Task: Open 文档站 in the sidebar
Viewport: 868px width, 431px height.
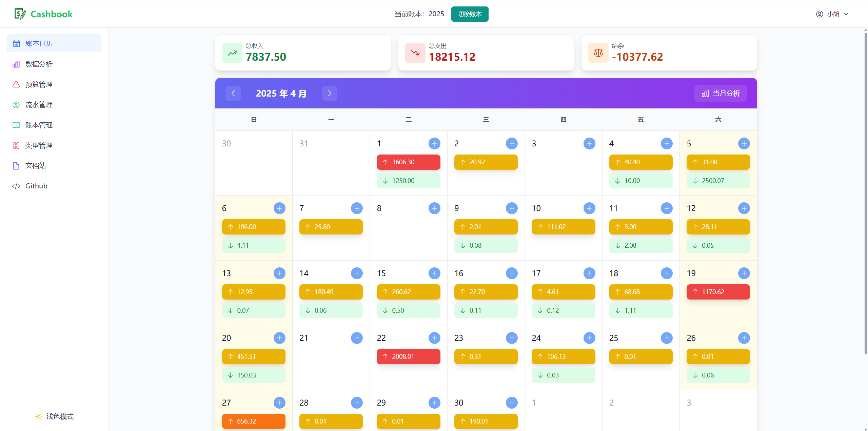Action: click(54, 166)
